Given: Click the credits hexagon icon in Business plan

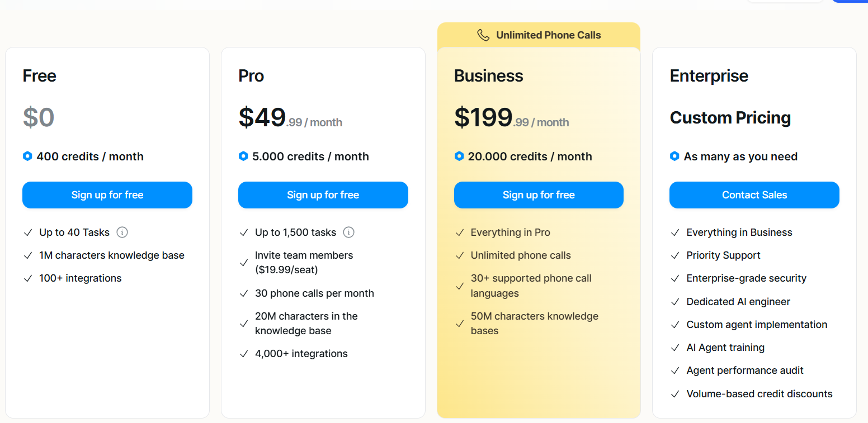Looking at the screenshot, I should pos(459,156).
